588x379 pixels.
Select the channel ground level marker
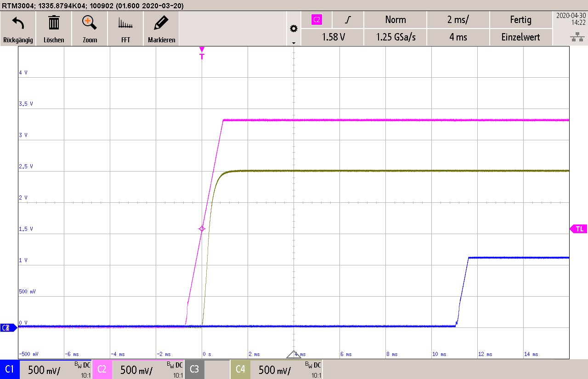(x=8, y=327)
